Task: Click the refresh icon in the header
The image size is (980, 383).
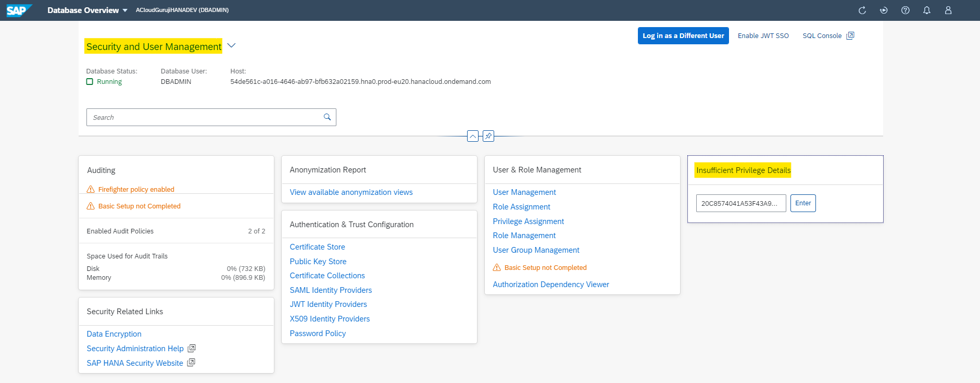Action: pos(862,10)
